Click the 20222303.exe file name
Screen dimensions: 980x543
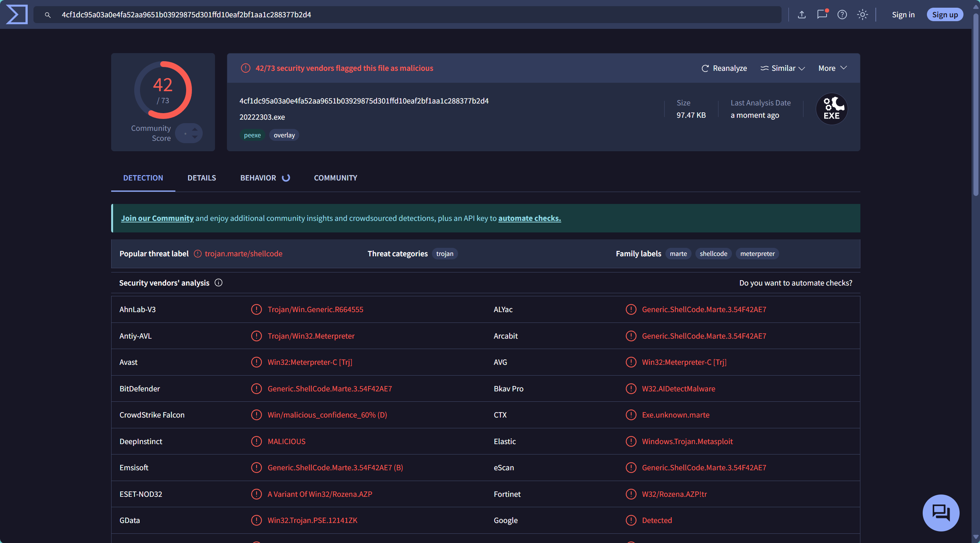click(262, 117)
